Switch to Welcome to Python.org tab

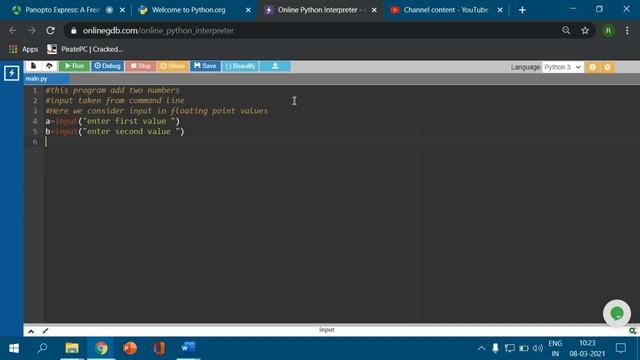188,10
